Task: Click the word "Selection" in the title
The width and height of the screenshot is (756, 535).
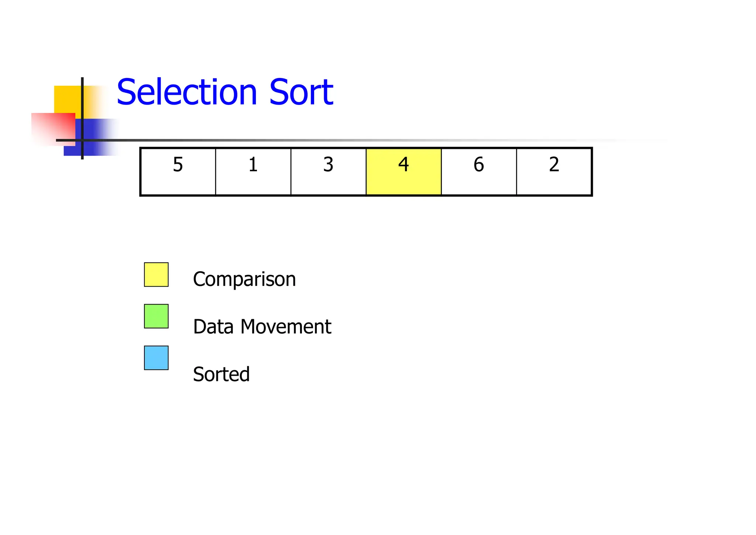Action: (x=186, y=92)
